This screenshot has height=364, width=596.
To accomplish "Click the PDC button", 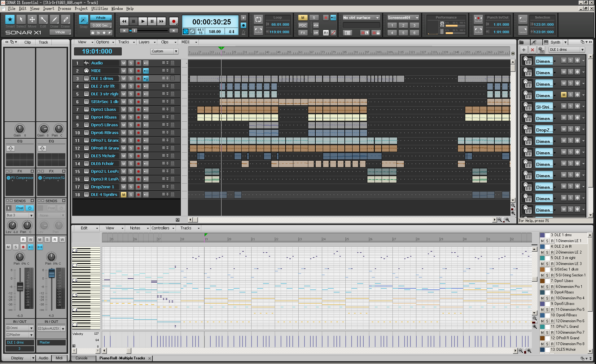I will click(x=303, y=25).
